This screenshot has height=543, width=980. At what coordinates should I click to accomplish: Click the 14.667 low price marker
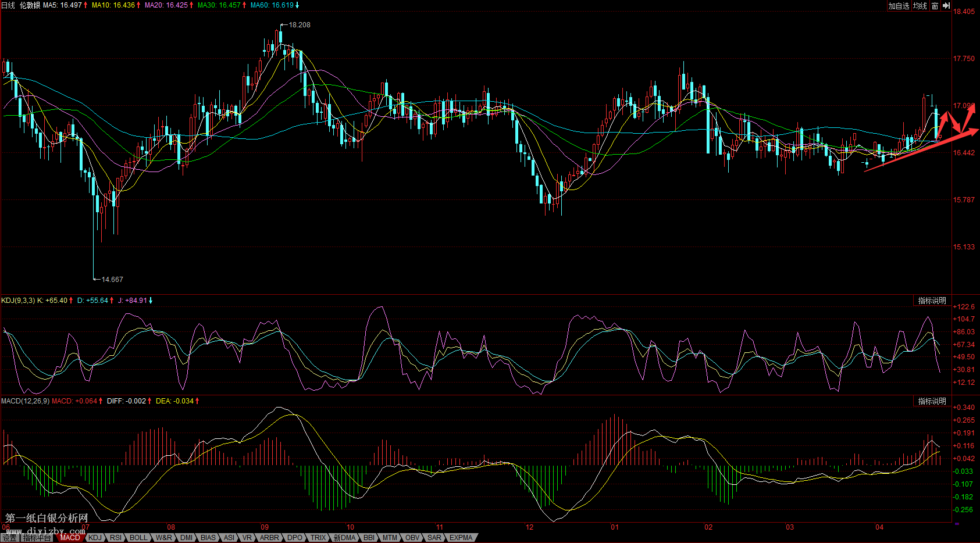(112, 280)
